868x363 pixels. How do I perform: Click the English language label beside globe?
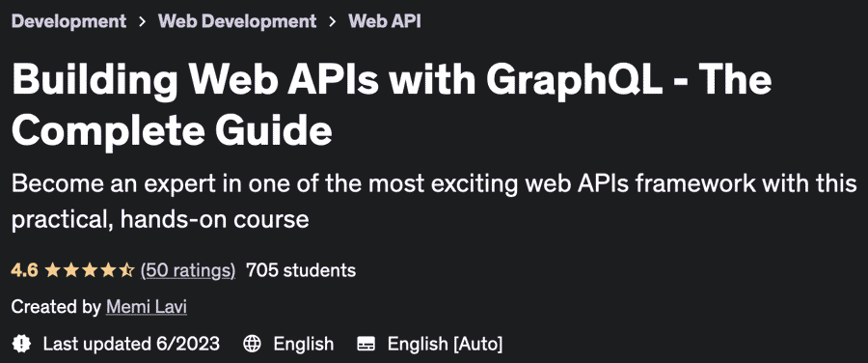point(304,344)
